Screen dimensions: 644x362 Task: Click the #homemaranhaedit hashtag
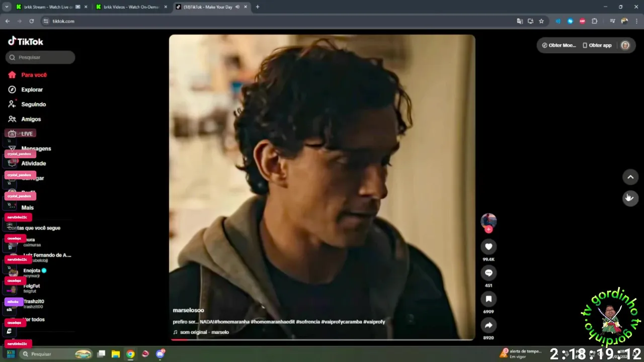tap(272, 322)
